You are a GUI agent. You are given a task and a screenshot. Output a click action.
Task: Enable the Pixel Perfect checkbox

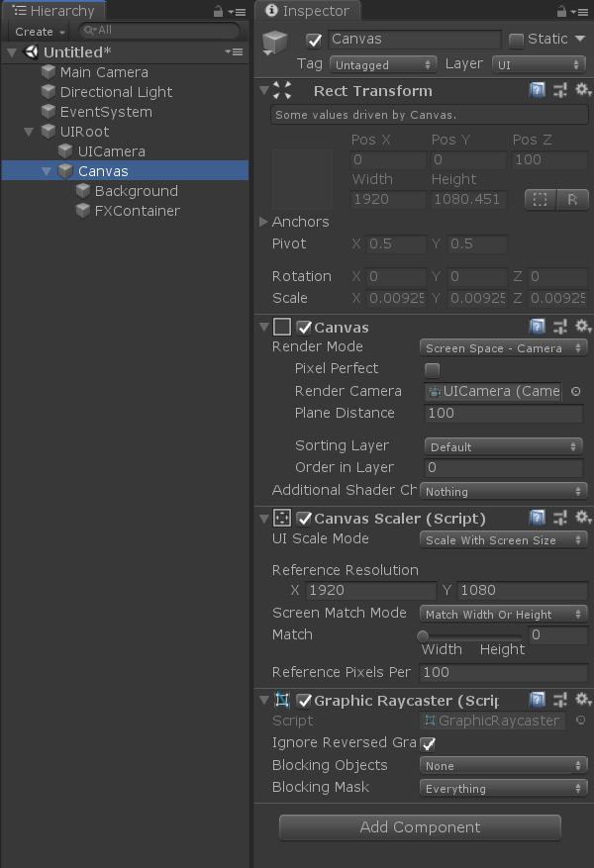(433, 369)
